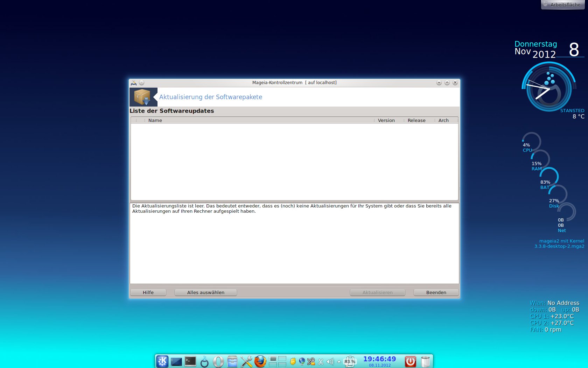Viewport: 588px width, 368px height.
Task: Click the dark blue desktop icon beside the KDE launcher
Action: (176, 361)
